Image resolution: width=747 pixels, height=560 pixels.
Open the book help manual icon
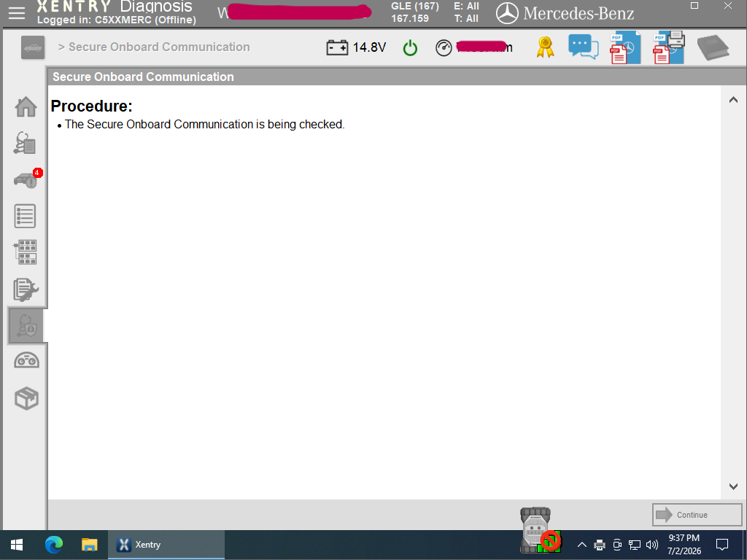(713, 47)
